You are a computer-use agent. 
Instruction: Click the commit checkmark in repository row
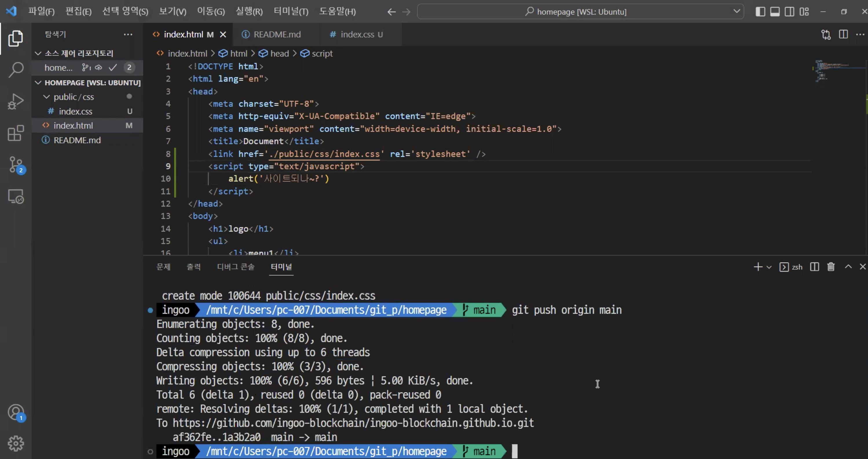tap(113, 68)
